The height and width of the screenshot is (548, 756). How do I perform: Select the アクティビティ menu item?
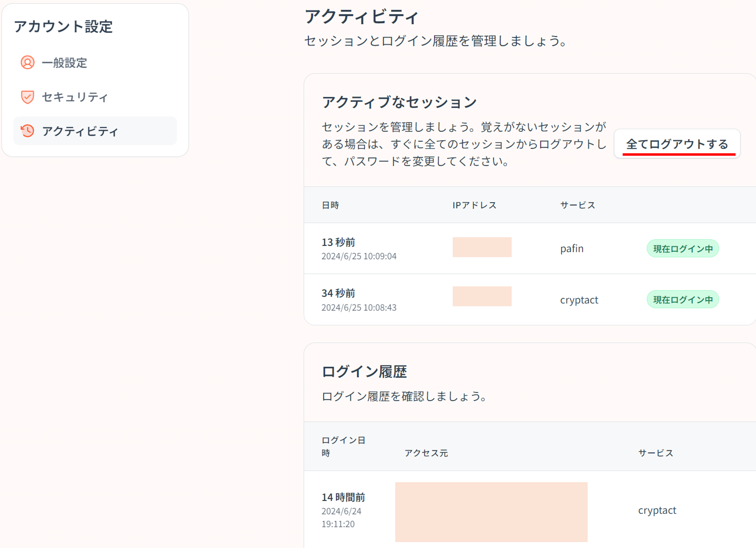click(95, 131)
